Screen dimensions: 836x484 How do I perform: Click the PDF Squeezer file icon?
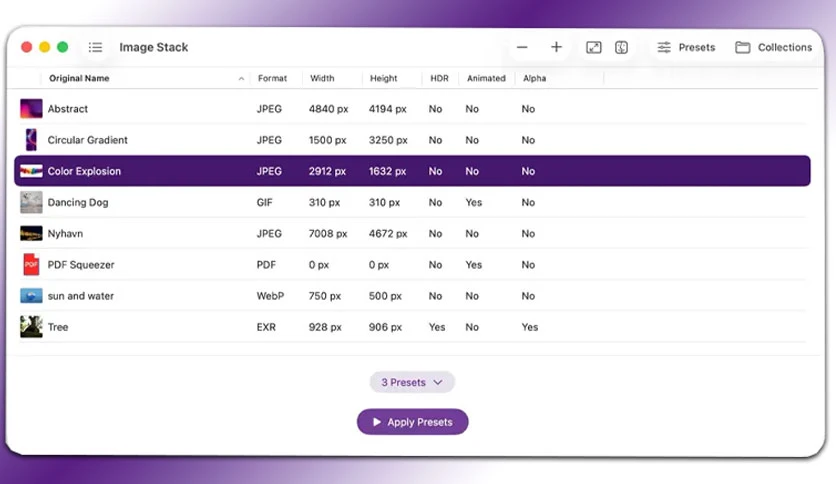[31, 264]
